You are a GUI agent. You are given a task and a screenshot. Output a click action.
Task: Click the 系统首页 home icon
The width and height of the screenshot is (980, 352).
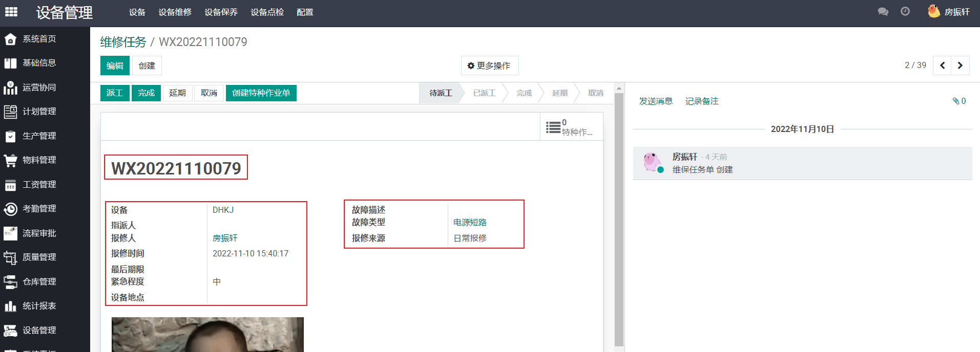(x=10, y=39)
